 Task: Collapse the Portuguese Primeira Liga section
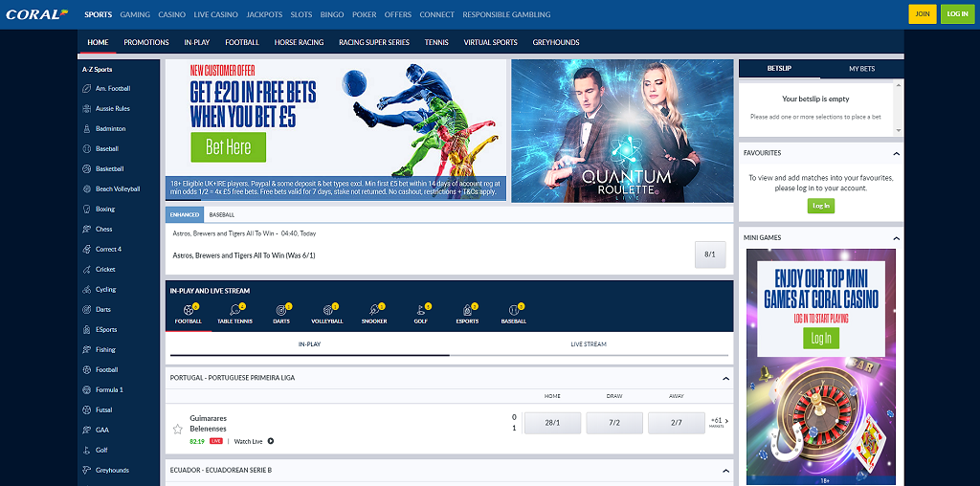point(725,378)
